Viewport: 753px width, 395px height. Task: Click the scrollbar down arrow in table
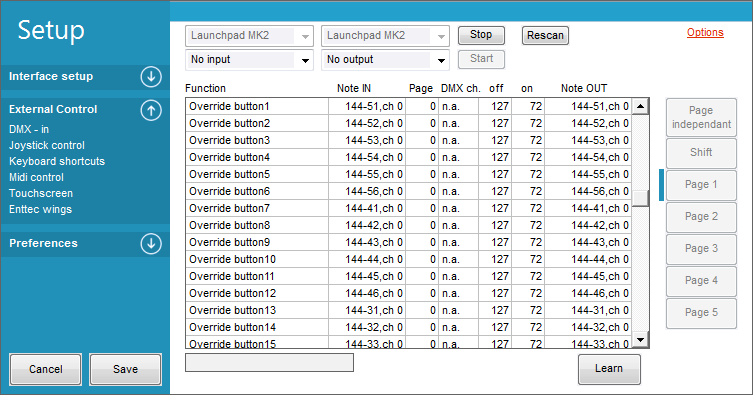click(x=640, y=340)
